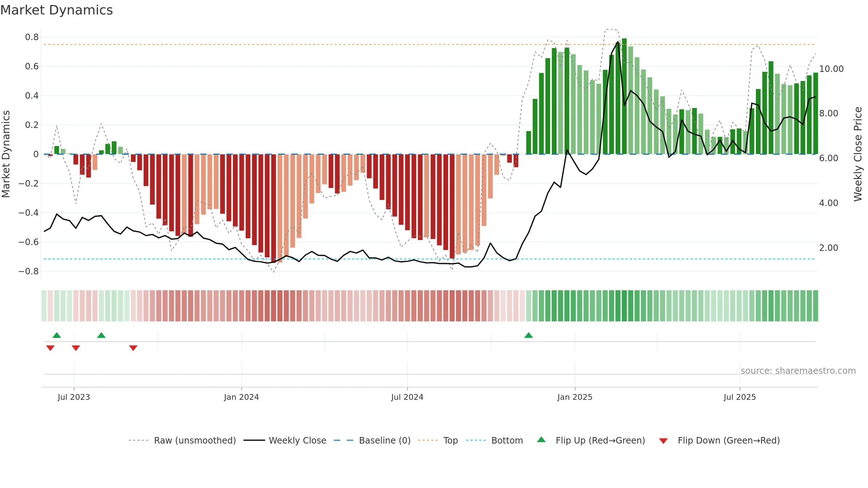Viewport: 868px width, 488px height.
Task: Click the 0.8 left axis tick
Action: 32,37
